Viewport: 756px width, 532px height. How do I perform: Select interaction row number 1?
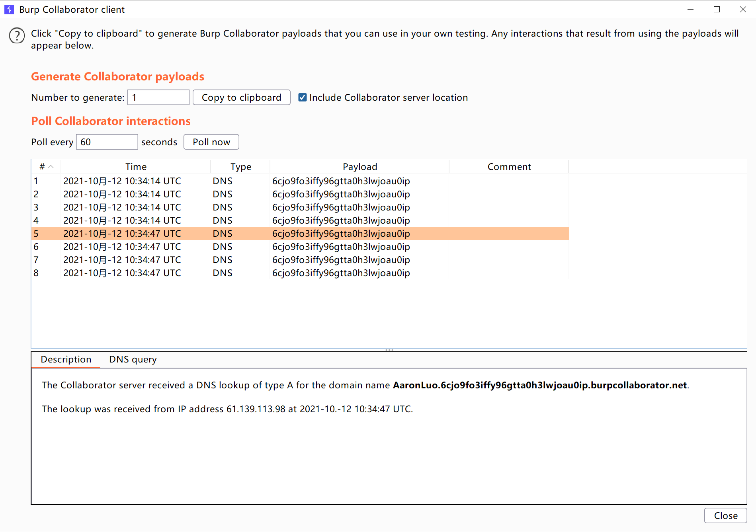coord(300,181)
